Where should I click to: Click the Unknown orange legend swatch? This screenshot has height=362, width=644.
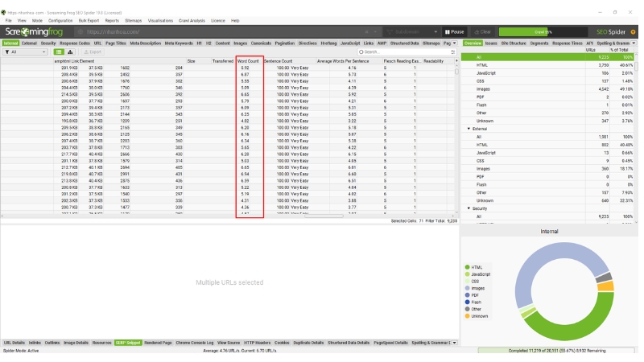coord(468,316)
